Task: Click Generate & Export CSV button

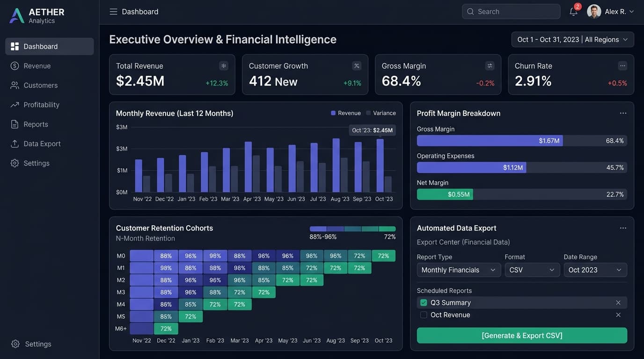Action: coord(522,336)
